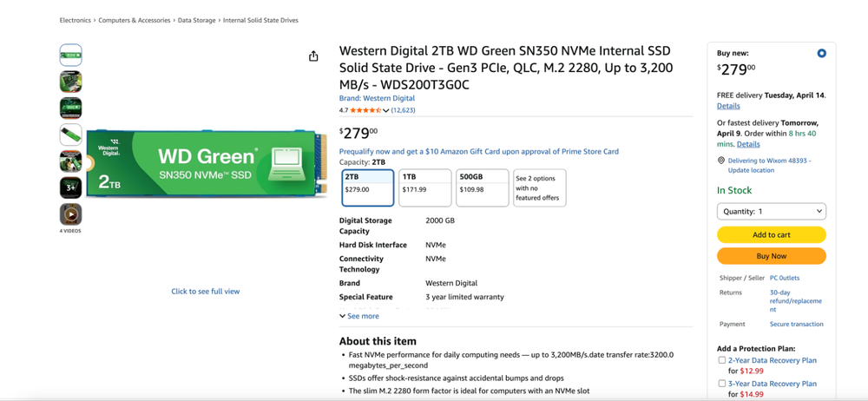The width and height of the screenshot is (868, 401).
Task: Check the 3-Year Data Recovery Plan box
Action: point(722,384)
